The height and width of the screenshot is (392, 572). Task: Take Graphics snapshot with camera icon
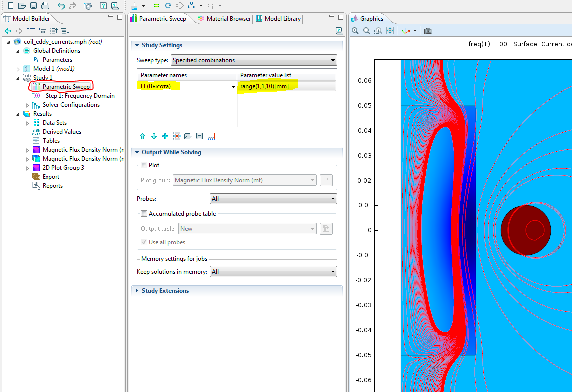coord(428,31)
